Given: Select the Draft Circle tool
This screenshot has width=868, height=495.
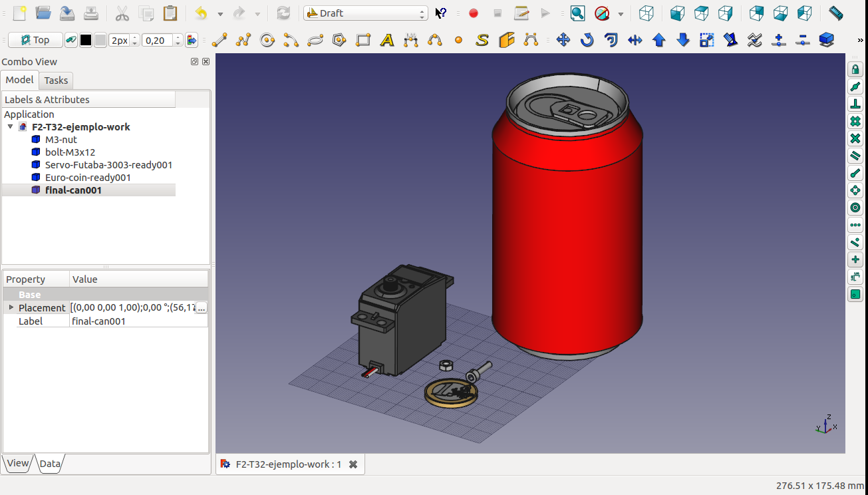Looking at the screenshot, I should (267, 41).
